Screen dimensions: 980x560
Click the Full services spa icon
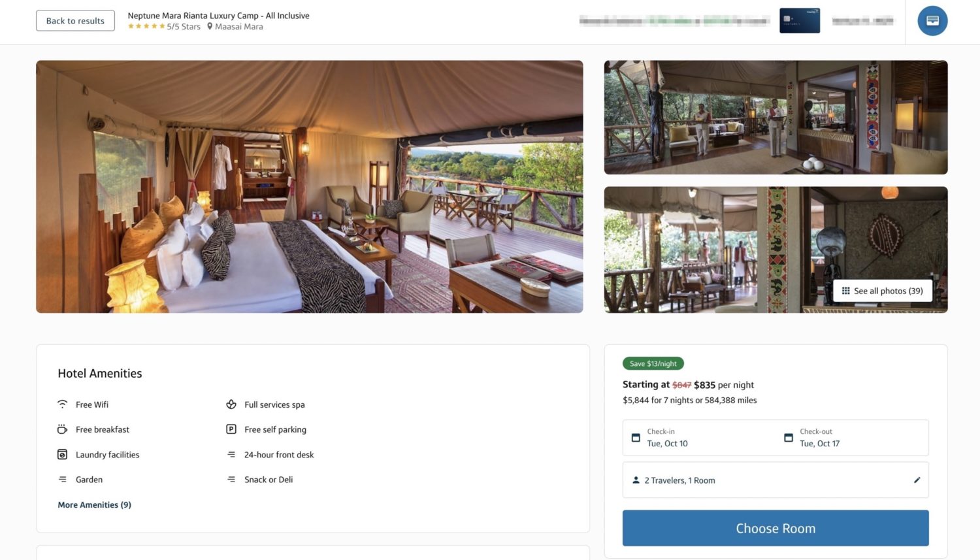(231, 404)
